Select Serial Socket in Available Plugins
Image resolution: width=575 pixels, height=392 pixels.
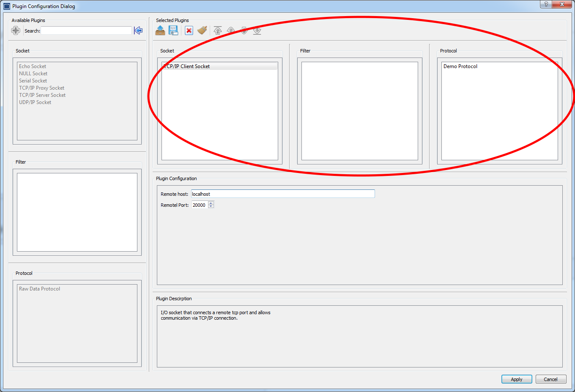33,80
